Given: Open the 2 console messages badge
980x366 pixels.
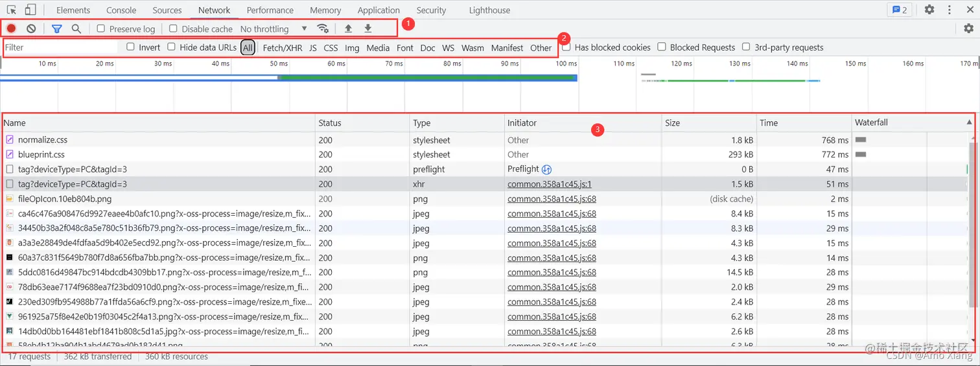Looking at the screenshot, I should (x=900, y=10).
